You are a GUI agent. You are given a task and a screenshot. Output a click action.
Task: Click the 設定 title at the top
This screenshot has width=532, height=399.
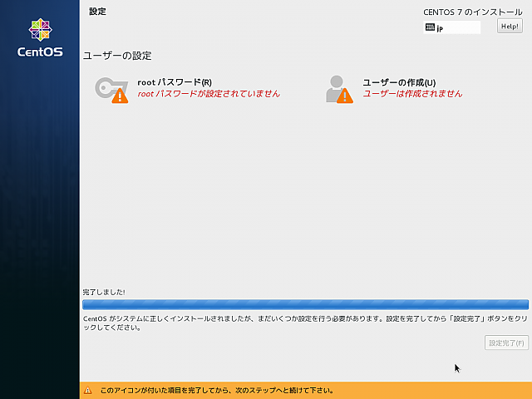tap(98, 12)
